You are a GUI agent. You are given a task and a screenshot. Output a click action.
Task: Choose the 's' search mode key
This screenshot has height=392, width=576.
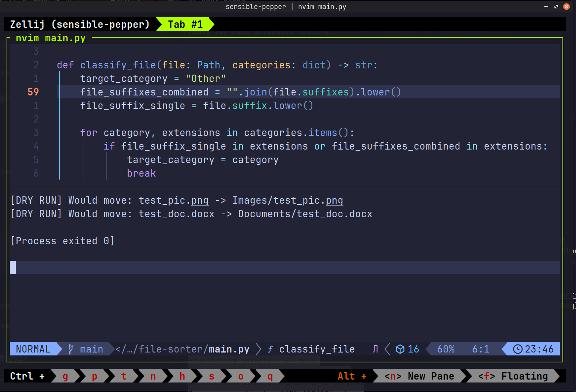(x=212, y=376)
